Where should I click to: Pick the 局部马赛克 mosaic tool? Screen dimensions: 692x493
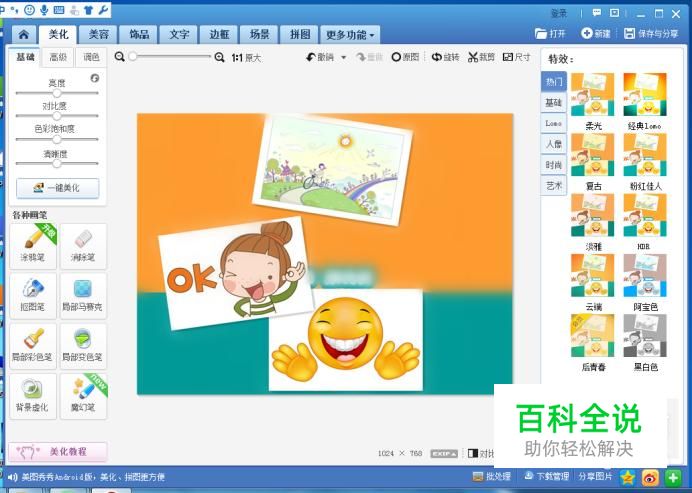83,292
